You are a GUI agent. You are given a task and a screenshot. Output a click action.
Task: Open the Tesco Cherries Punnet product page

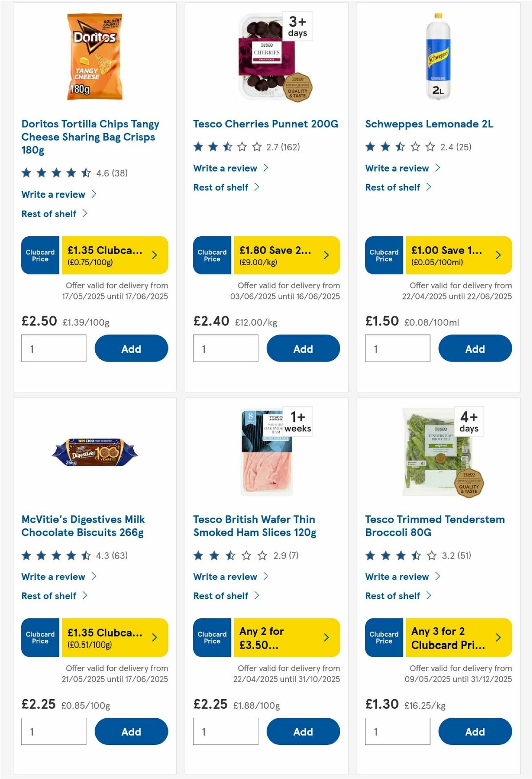click(265, 124)
